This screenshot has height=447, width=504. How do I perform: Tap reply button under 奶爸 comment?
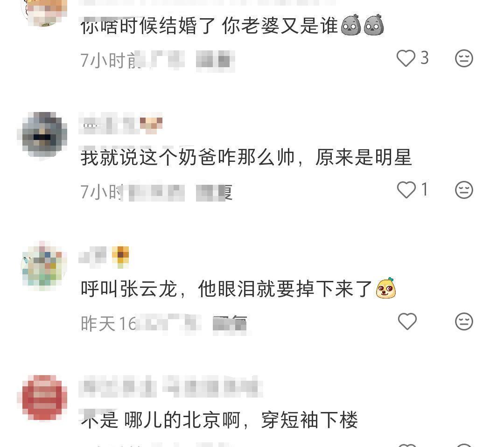[x=215, y=192]
